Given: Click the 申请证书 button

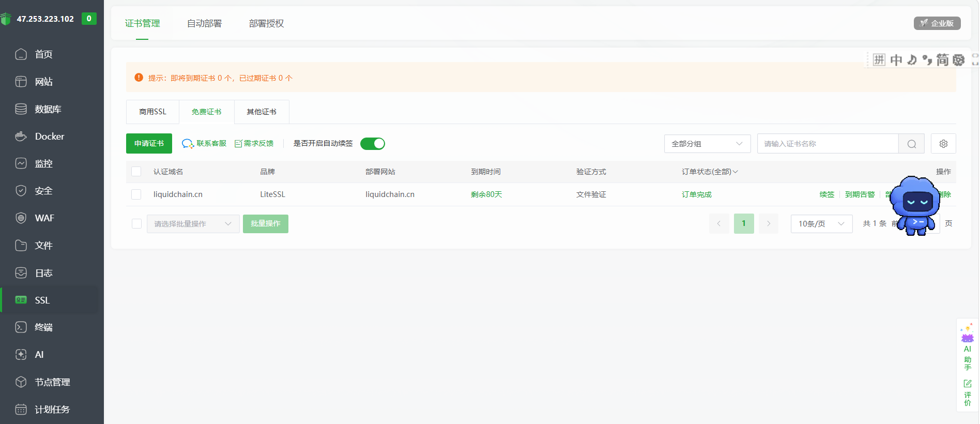Looking at the screenshot, I should pyautogui.click(x=149, y=144).
